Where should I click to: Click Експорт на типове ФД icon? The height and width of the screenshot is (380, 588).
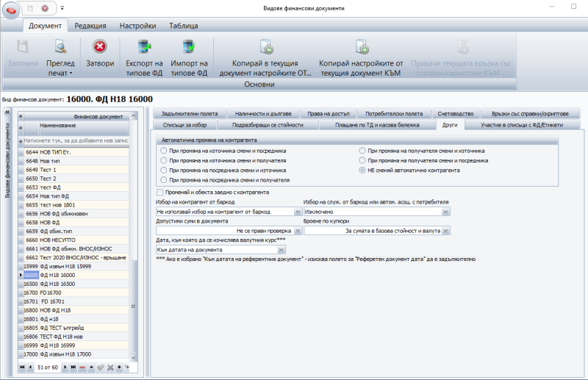click(x=144, y=46)
